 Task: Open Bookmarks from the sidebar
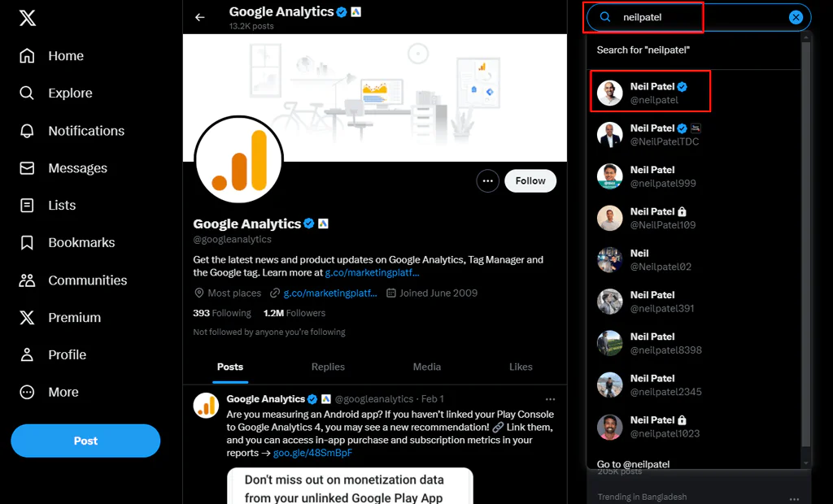(x=67, y=242)
